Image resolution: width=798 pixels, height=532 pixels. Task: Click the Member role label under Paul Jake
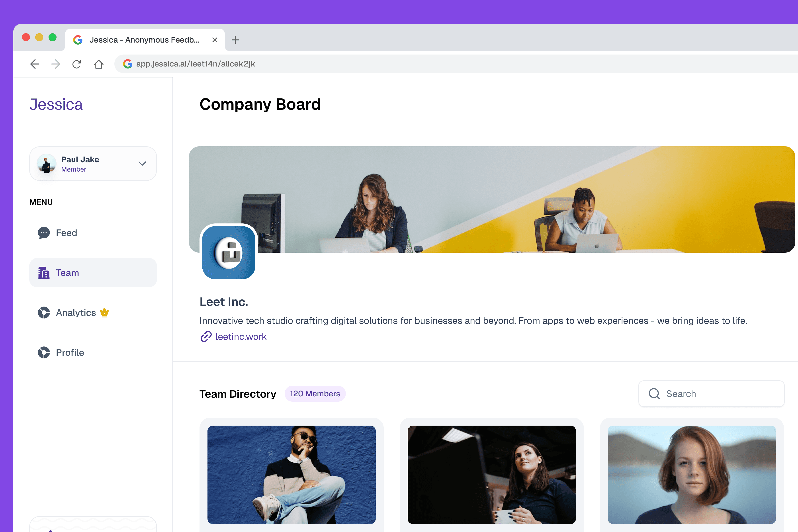tap(74, 169)
